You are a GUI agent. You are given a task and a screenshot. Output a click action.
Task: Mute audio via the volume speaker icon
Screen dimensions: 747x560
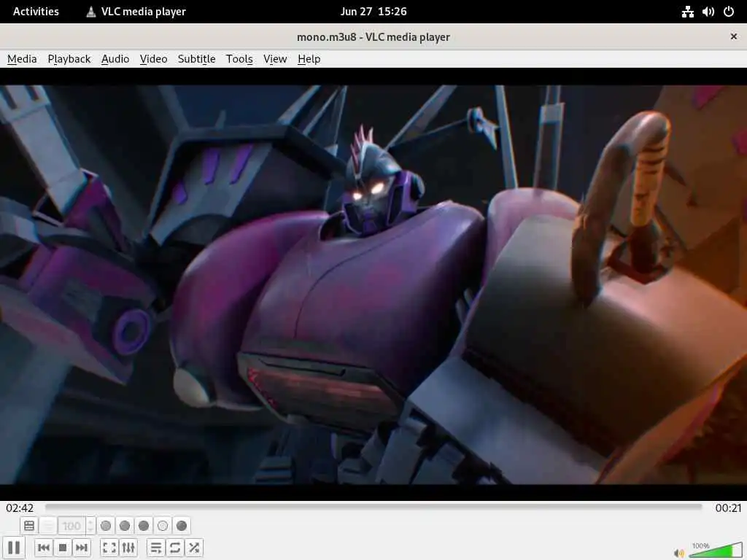(679, 553)
